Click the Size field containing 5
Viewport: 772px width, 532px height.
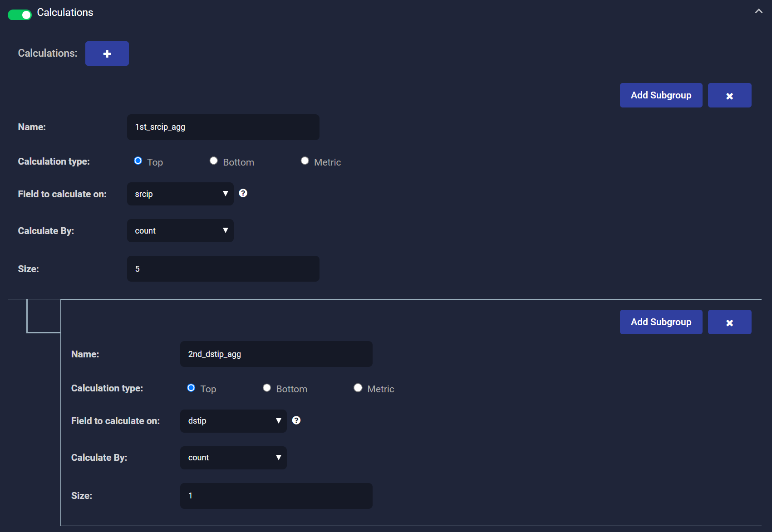pos(223,269)
